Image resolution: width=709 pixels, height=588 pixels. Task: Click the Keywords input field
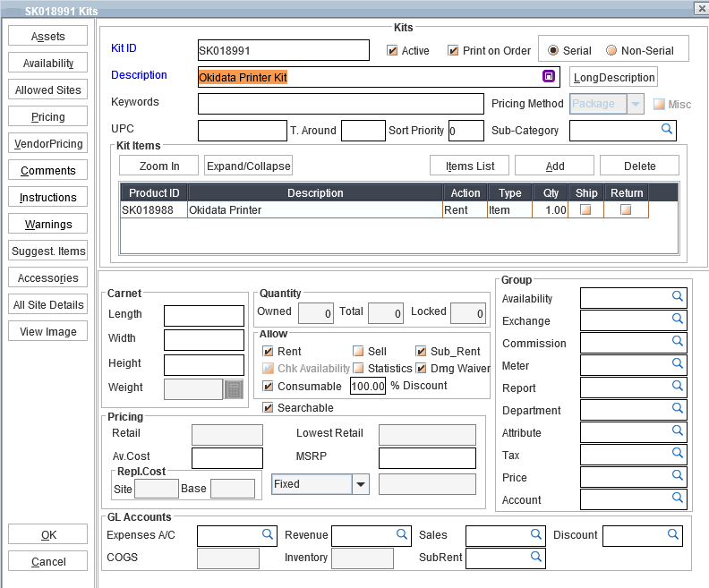[x=341, y=103]
